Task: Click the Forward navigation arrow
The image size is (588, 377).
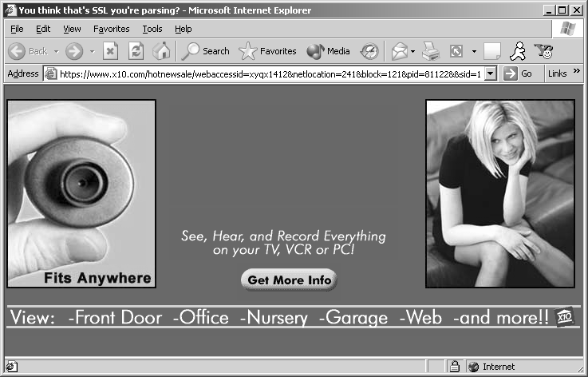Action: pyautogui.click(x=74, y=51)
